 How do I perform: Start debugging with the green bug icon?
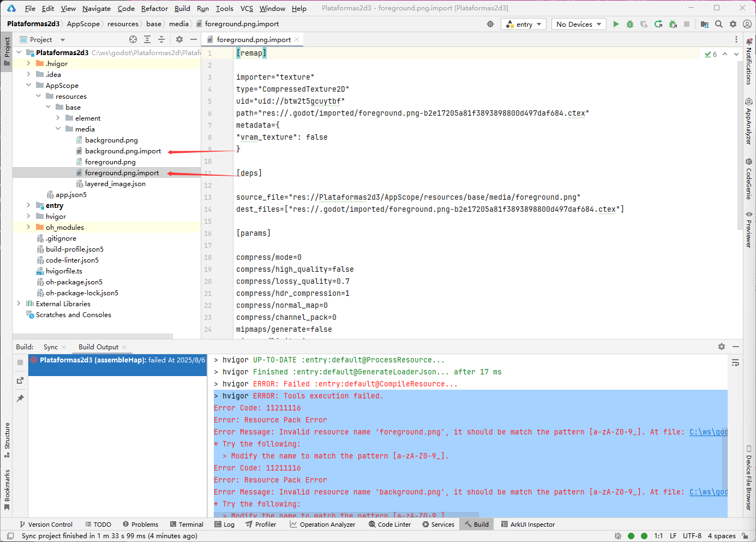pos(630,24)
